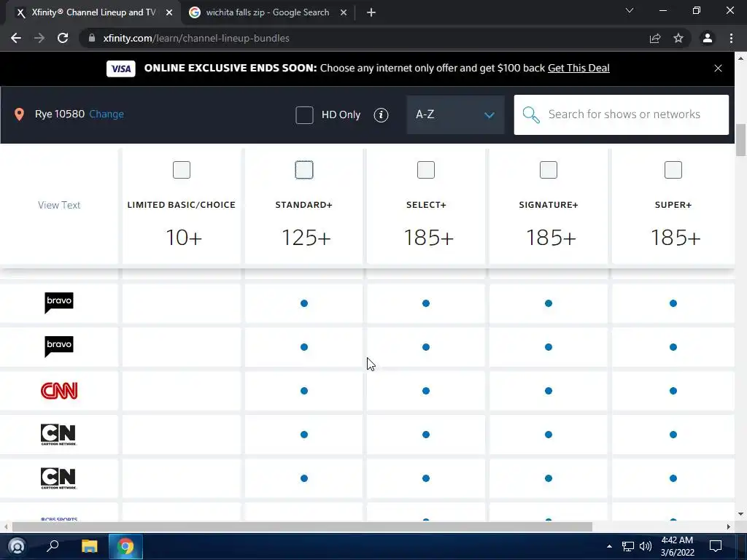Click the 10+ channel count
The width and height of the screenshot is (747, 560).
click(x=183, y=237)
